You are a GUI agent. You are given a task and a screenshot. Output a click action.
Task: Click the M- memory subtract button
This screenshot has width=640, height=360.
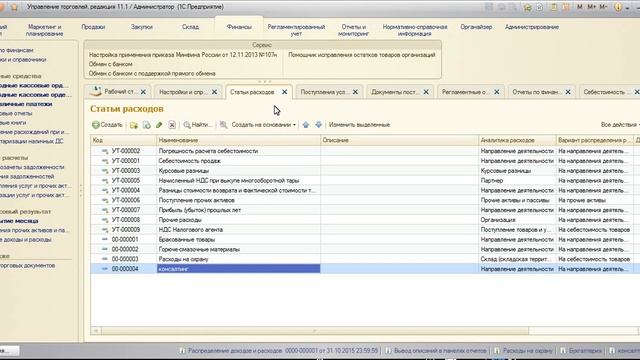[603, 7]
